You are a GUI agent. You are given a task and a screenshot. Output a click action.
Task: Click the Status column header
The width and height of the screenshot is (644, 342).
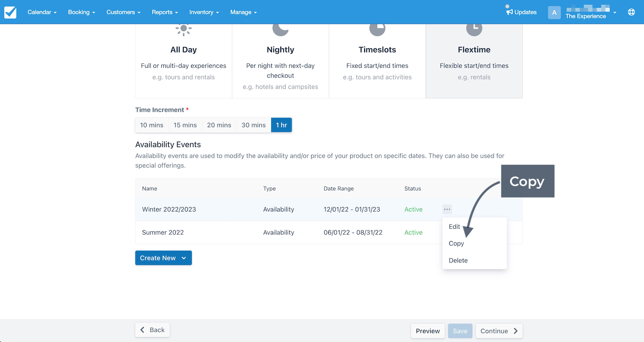pos(413,189)
